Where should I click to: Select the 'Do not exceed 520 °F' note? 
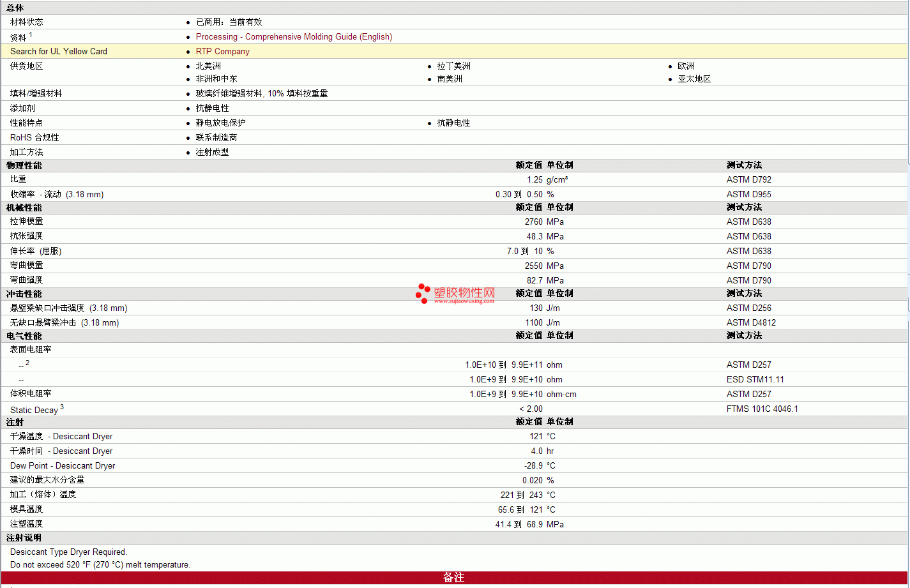(x=100, y=565)
